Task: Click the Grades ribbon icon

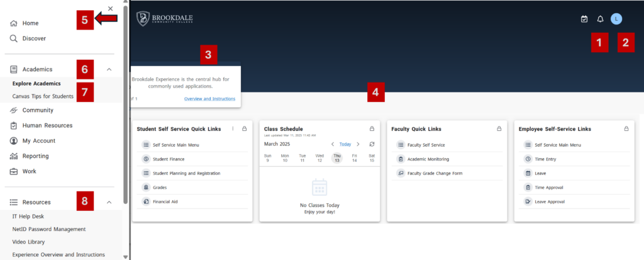Action: click(146, 187)
